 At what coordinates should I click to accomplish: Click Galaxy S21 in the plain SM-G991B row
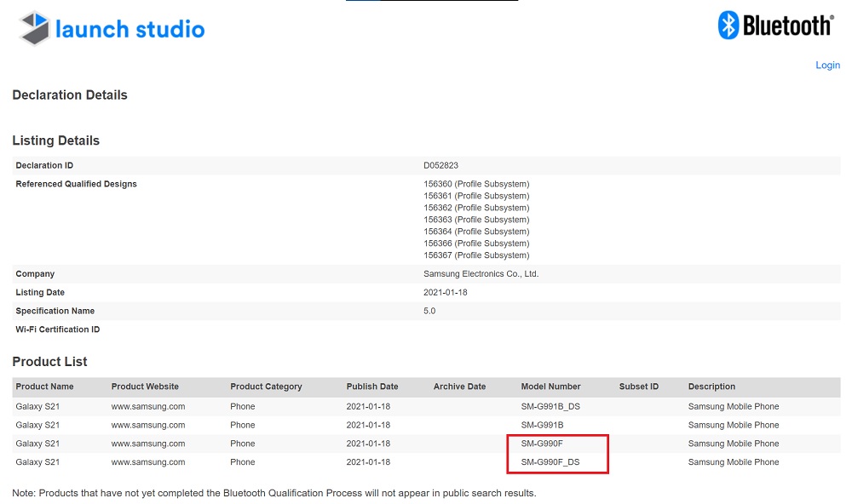pos(37,426)
